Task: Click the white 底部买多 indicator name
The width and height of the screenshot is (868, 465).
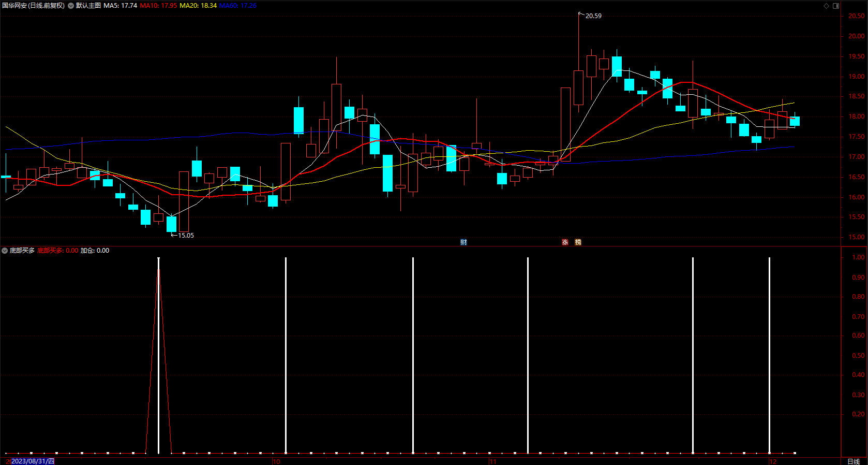Action: (x=22, y=251)
